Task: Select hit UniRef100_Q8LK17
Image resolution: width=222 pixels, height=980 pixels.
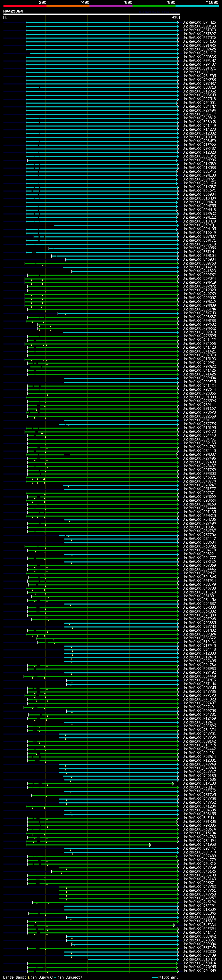Action: click(x=199, y=53)
